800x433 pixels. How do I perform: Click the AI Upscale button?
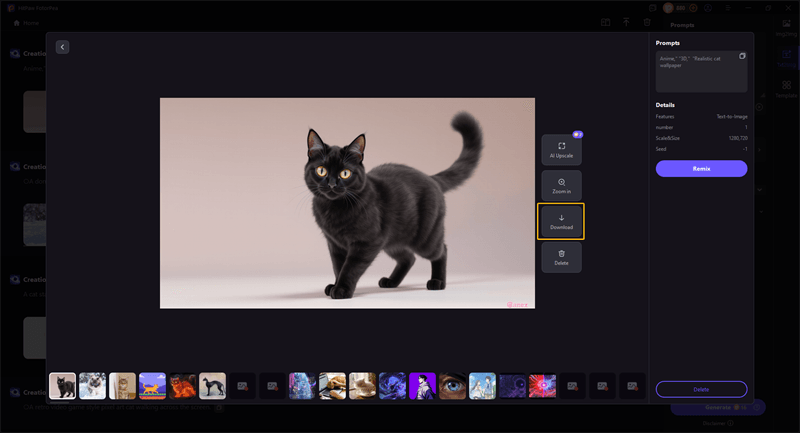pos(561,150)
